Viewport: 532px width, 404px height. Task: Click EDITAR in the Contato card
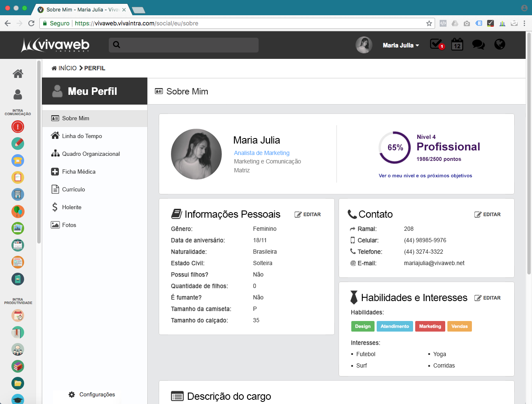coord(488,215)
